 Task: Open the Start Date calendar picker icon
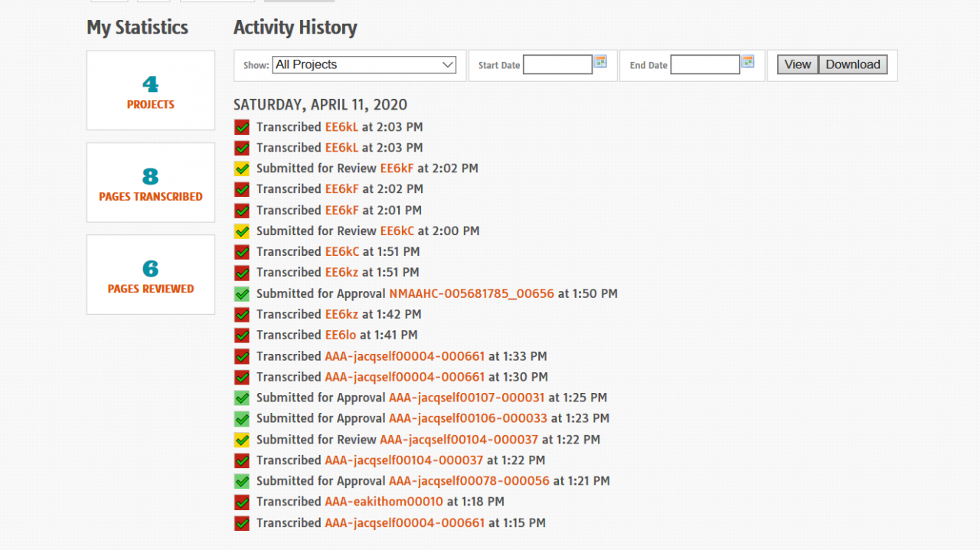click(x=601, y=61)
